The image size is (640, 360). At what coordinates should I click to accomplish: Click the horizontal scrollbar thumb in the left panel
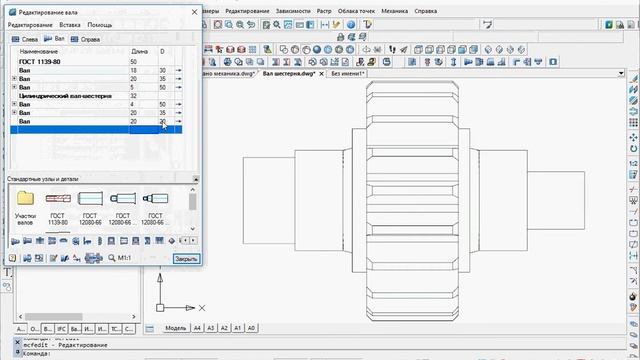click(x=53, y=316)
